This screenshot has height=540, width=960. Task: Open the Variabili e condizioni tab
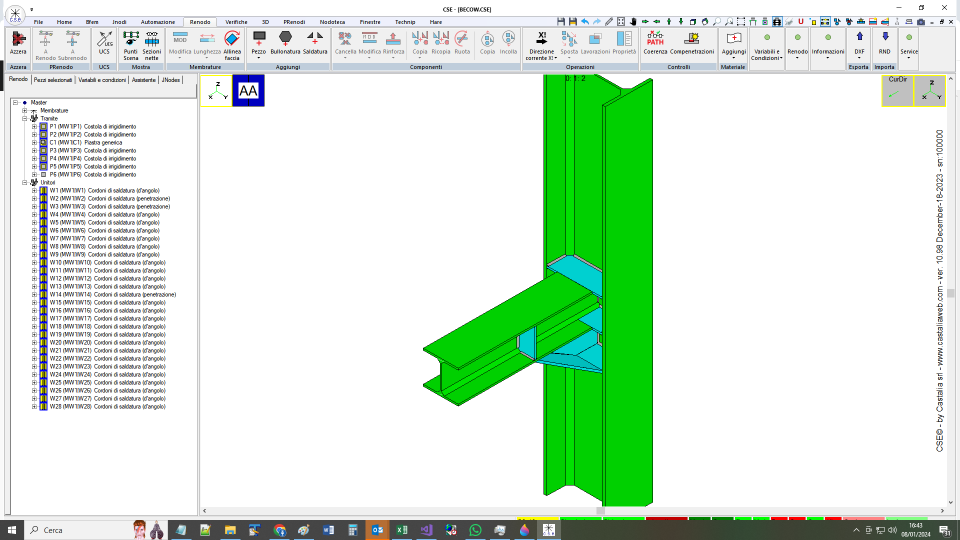coord(102,80)
